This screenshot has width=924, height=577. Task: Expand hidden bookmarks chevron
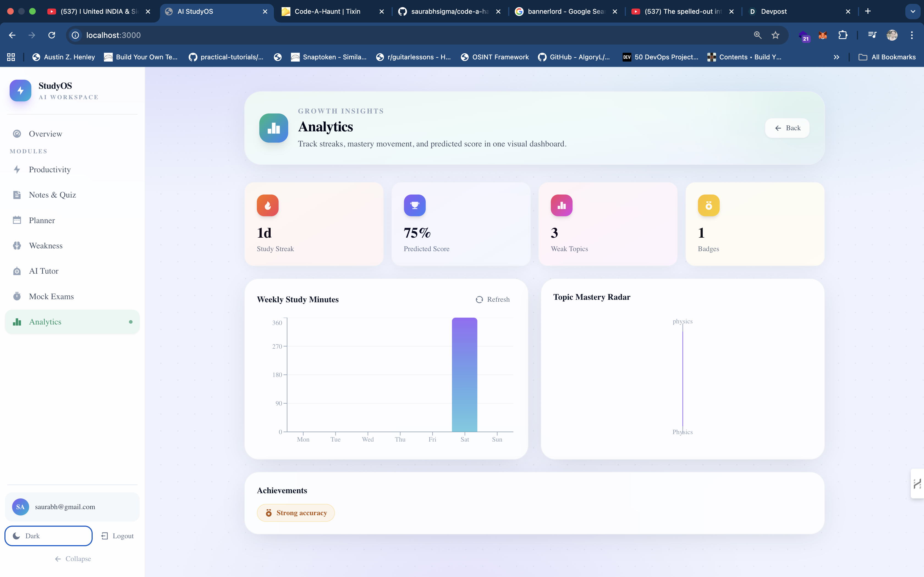pos(836,57)
